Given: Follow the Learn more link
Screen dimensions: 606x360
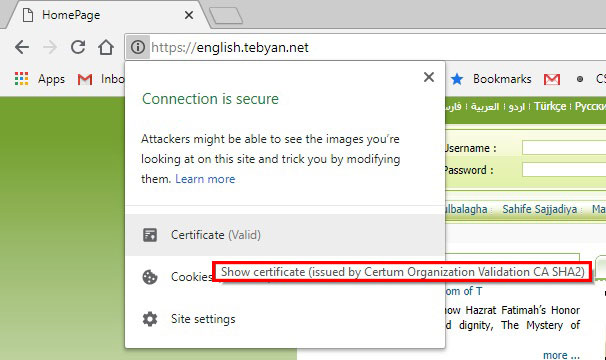Looking at the screenshot, I should pyautogui.click(x=205, y=179).
